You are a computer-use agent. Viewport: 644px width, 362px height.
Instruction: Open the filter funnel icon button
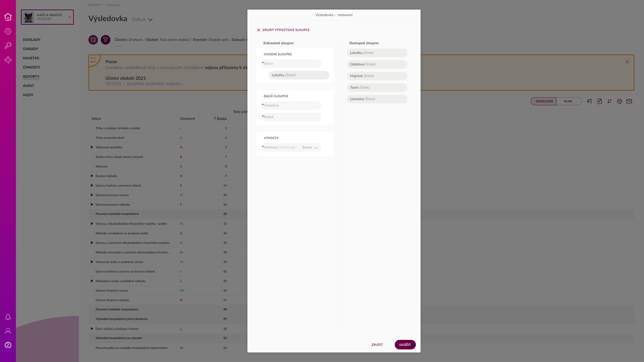tap(106, 40)
